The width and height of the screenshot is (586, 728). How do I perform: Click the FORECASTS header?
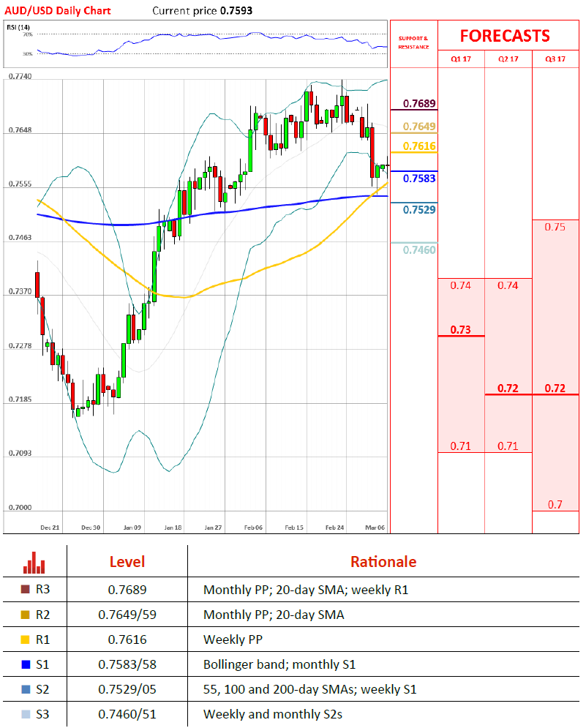coord(505,36)
